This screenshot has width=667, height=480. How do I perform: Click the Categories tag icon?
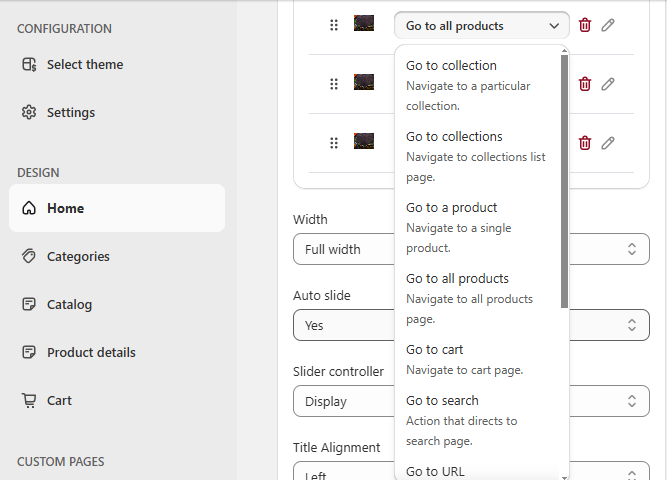pyautogui.click(x=29, y=256)
